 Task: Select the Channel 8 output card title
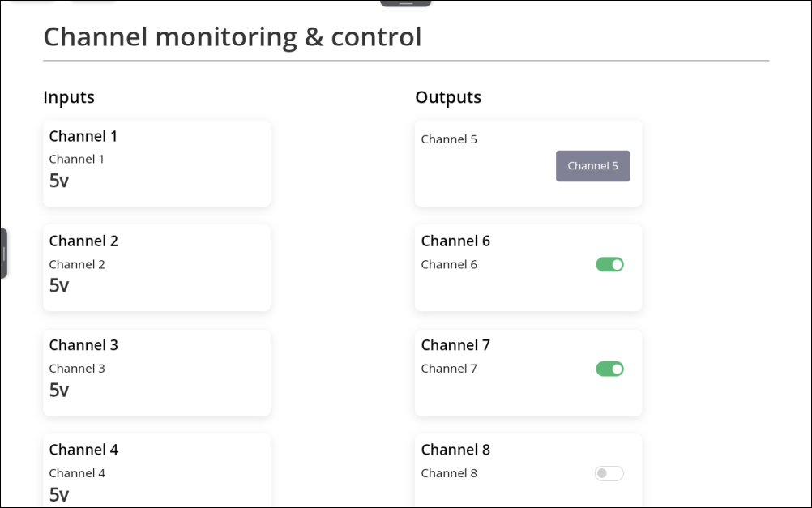pyautogui.click(x=455, y=450)
